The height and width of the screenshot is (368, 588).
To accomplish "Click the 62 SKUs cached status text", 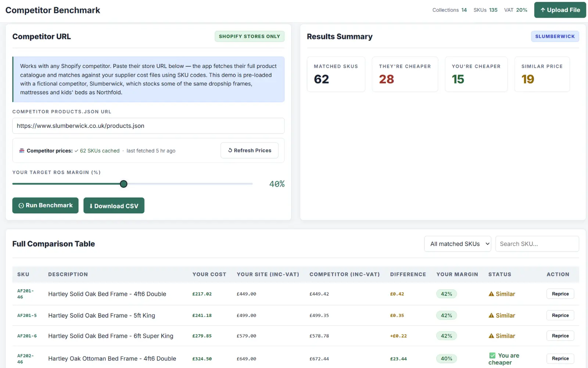I will (x=97, y=151).
